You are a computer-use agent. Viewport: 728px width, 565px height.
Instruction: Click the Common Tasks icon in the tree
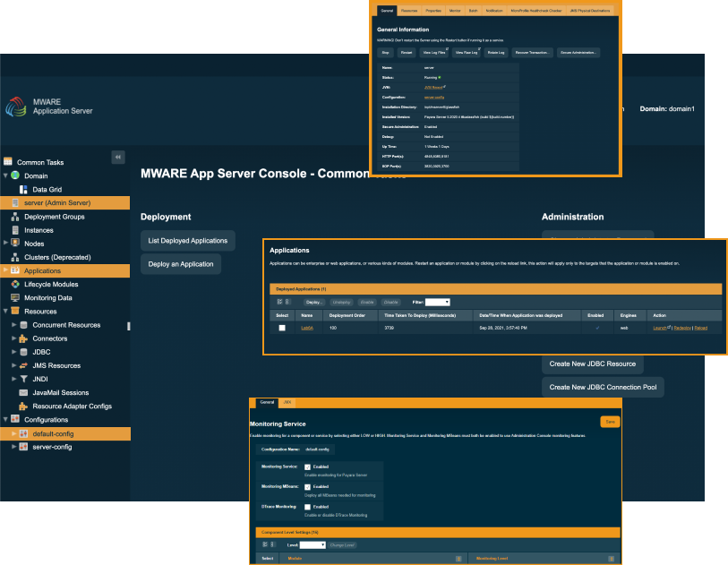tap(8, 161)
